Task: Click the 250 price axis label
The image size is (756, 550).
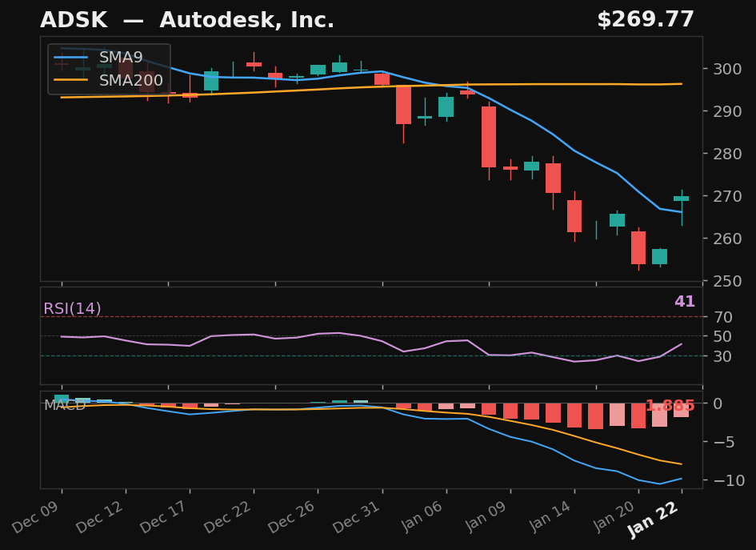Action: tap(727, 281)
